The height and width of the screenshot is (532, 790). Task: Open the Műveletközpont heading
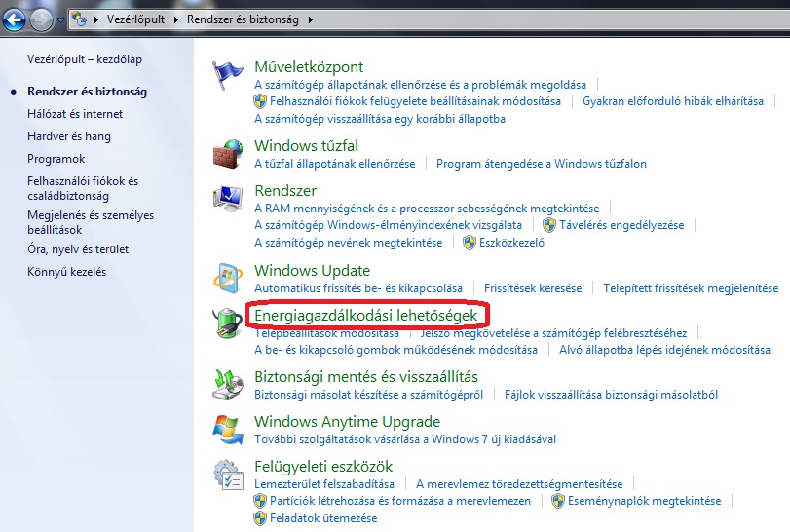point(309,67)
